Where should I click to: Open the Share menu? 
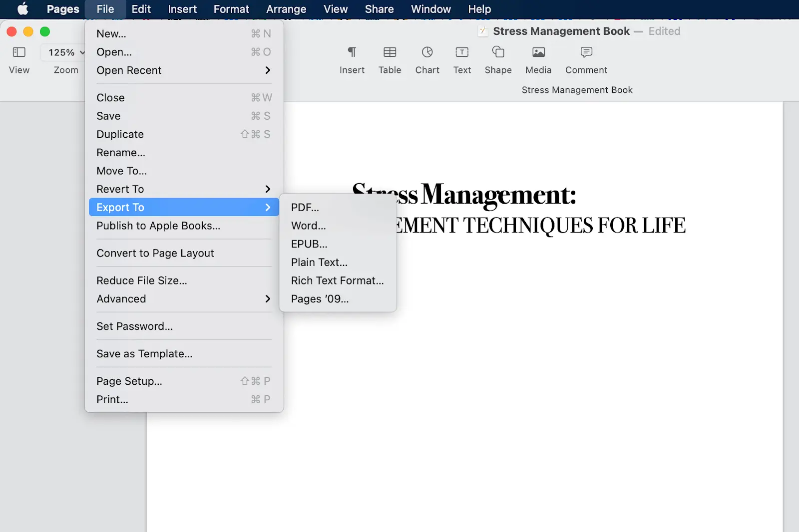pyautogui.click(x=379, y=9)
